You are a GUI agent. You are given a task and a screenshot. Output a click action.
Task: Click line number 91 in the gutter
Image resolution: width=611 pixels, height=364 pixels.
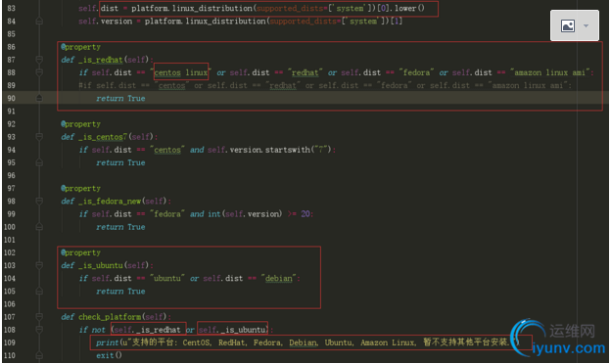pos(12,111)
